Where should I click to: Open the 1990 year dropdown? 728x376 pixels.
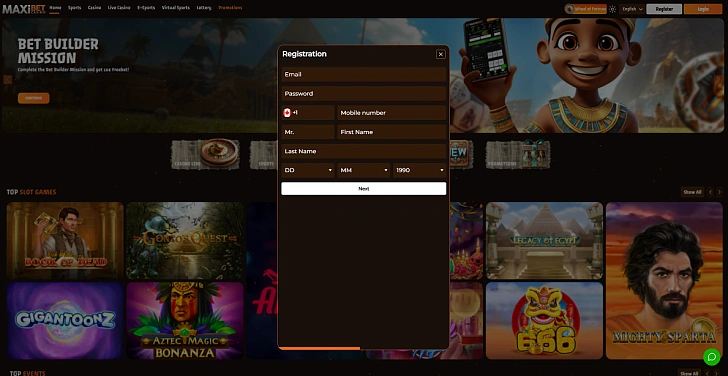point(419,170)
